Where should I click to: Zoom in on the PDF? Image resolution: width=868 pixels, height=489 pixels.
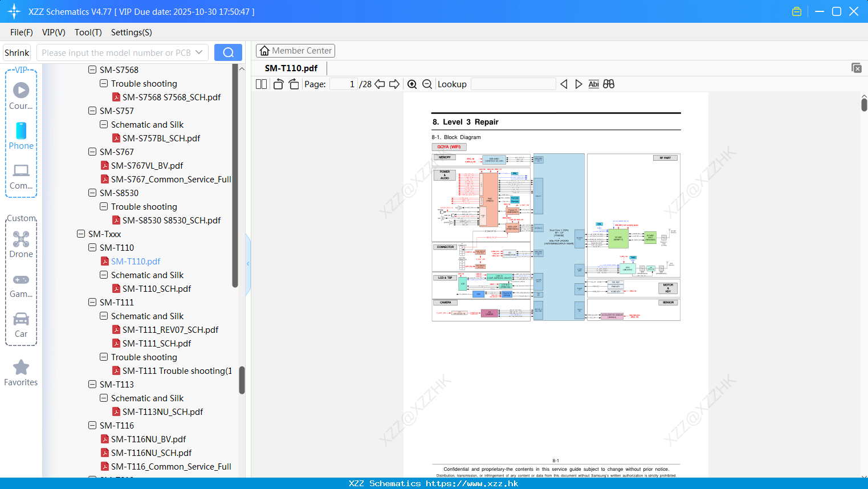[x=412, y=84]
